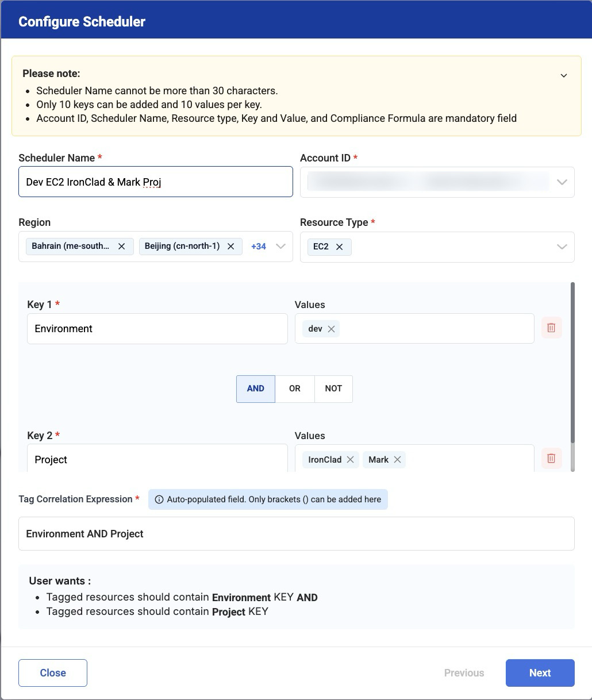Open the Account ID dropdown
This screenshot has height=700, width=592.
[562, 182]
